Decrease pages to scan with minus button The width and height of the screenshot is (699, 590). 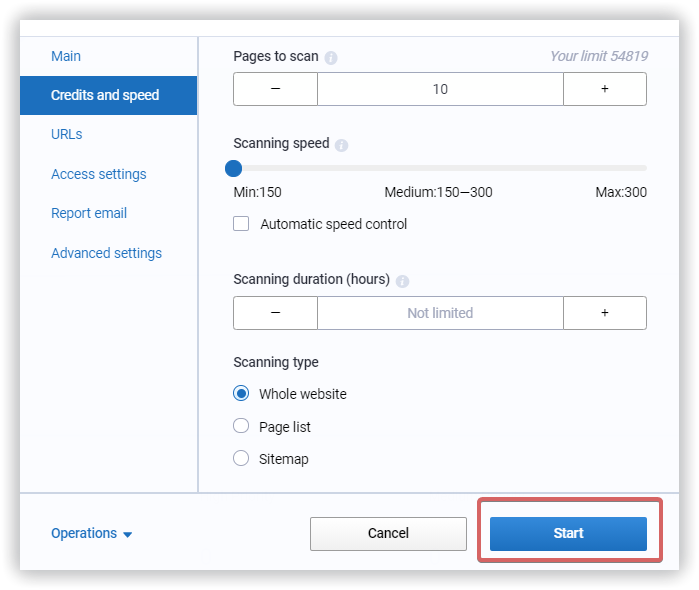pyautogui.click(x=275, y=89)
